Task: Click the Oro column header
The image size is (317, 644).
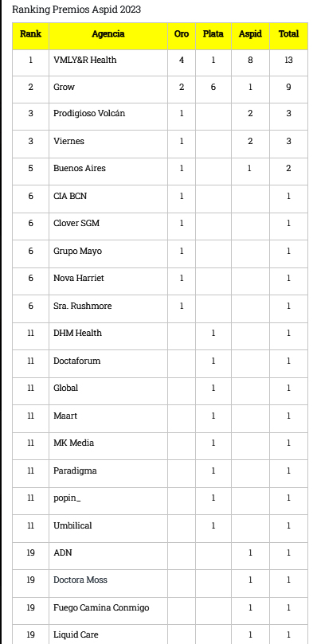Action: [182, 36]
